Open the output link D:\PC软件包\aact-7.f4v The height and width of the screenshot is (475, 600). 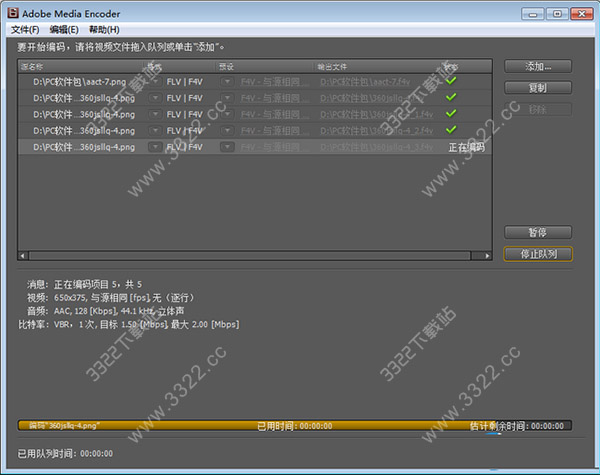365,82
